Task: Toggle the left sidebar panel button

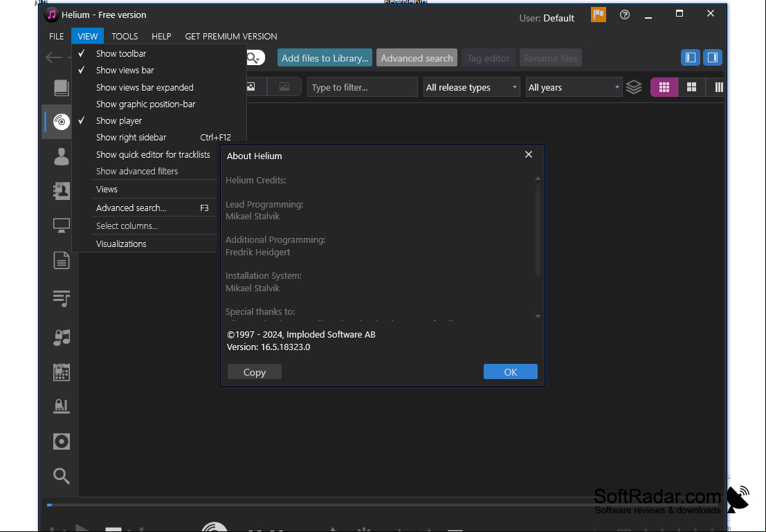Action: click(x=691, y=57)
